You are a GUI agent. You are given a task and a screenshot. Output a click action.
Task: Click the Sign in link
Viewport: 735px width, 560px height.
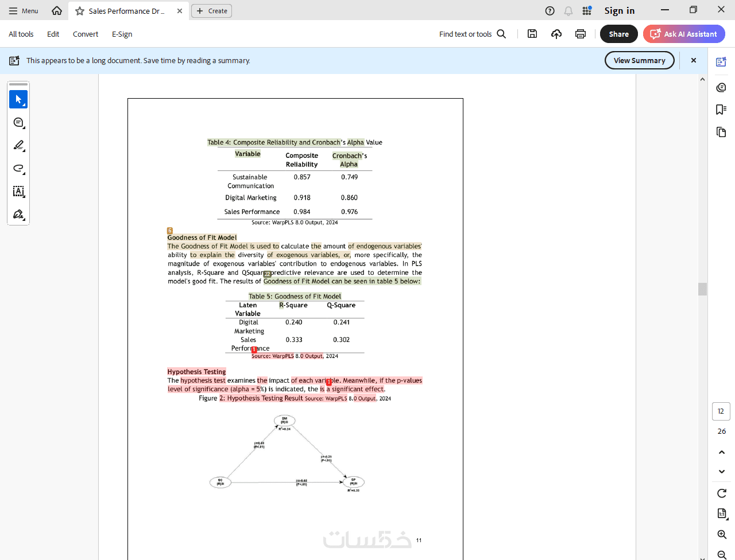click(620, 11)
